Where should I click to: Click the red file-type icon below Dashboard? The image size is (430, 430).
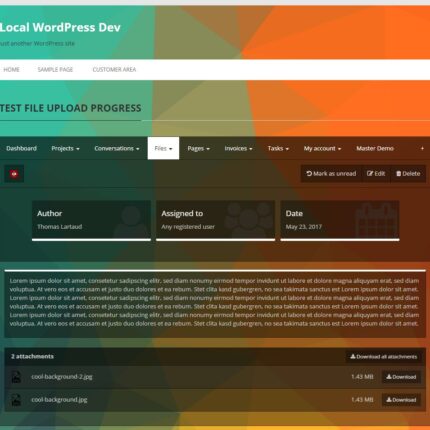(14, 174)
